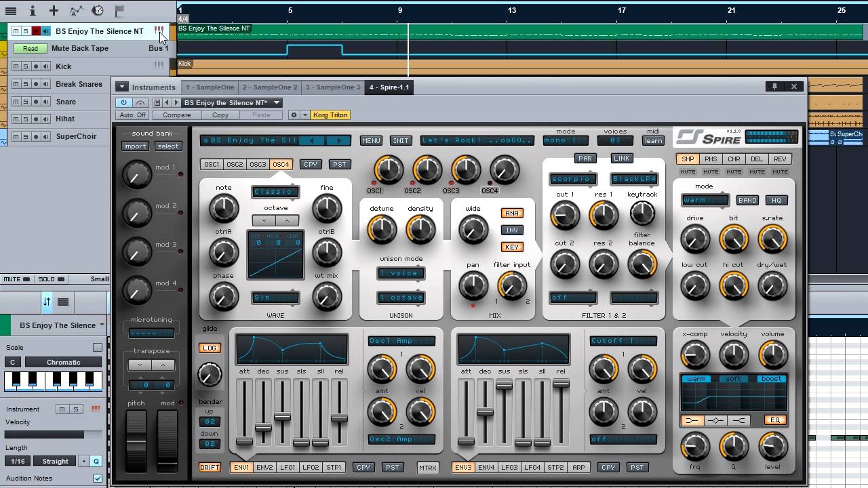Adjust the Velocity slider bar

click(x=54, y=434)
